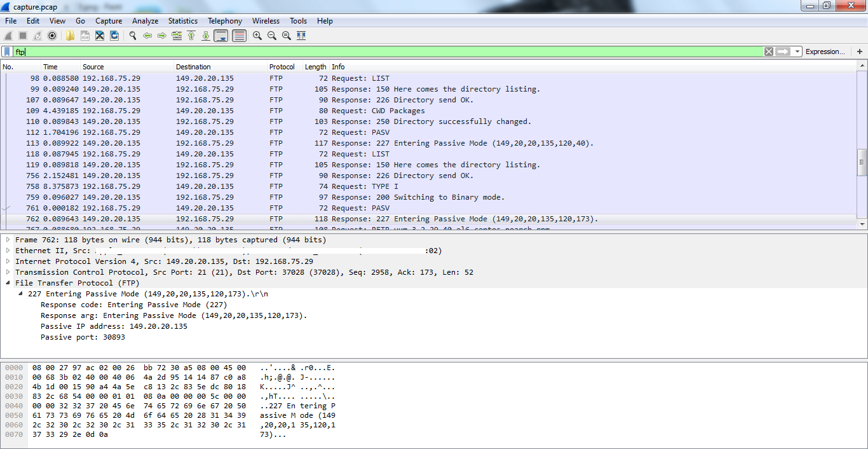Screen dimensions: 868x449
Task: Collapse the File Transfer Protocol (FTP) row
Action: pyautogui.click(x=8, y=283)
